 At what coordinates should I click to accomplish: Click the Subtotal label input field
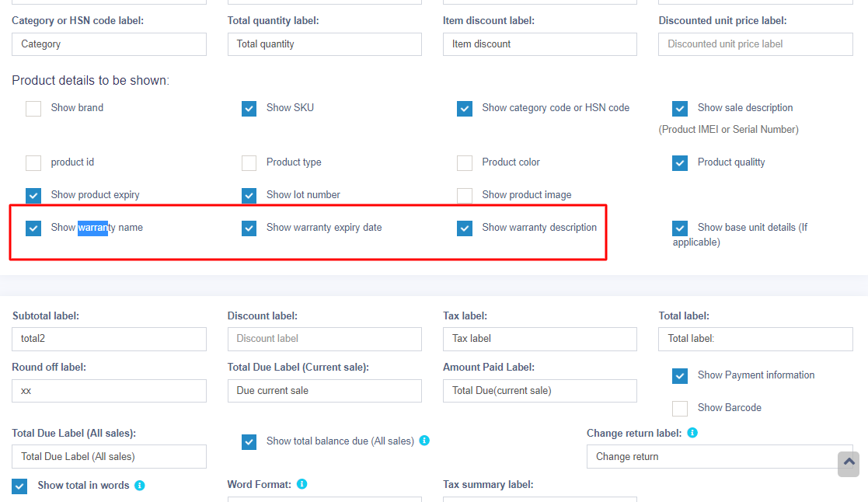coord(109,339)
